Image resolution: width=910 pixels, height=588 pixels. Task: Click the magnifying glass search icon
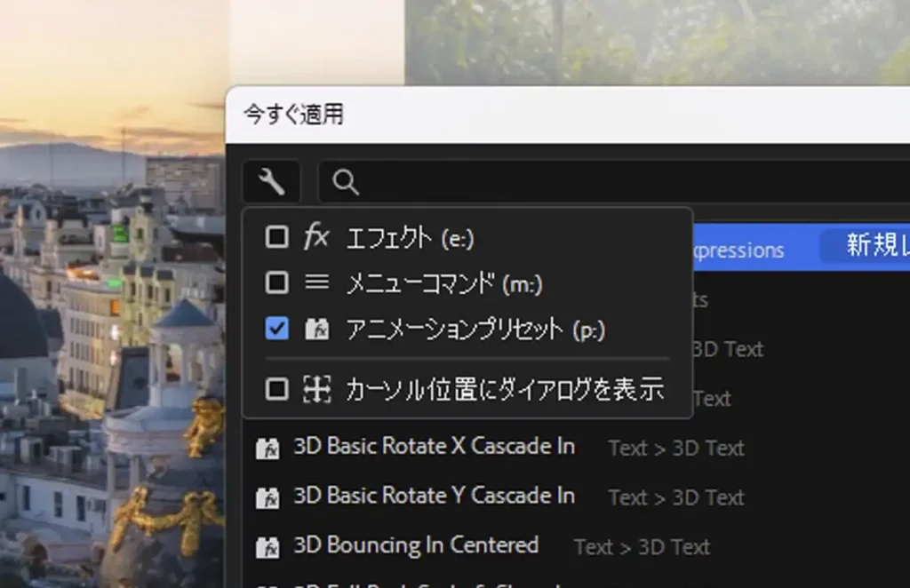[x=346, y=183]
